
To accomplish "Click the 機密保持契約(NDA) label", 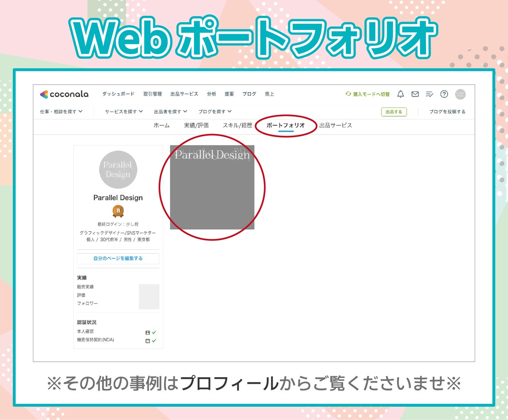I will pos(95,340).
